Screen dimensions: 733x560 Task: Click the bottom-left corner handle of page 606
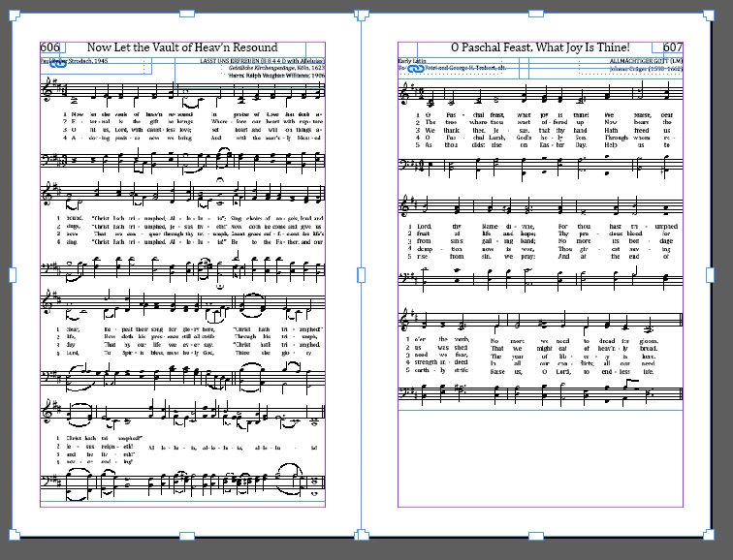(15, 535)
